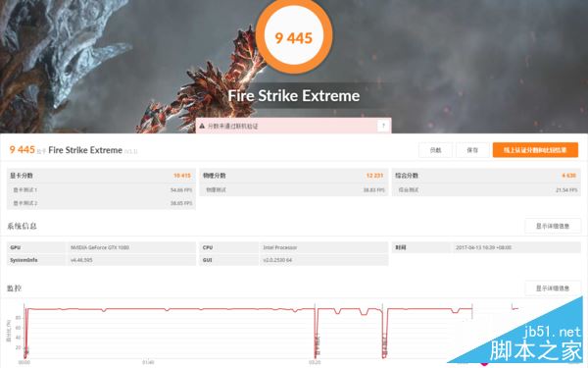
Task: Select the graphics test 2 row at 38.65 FPS
Action: [101, 203]
